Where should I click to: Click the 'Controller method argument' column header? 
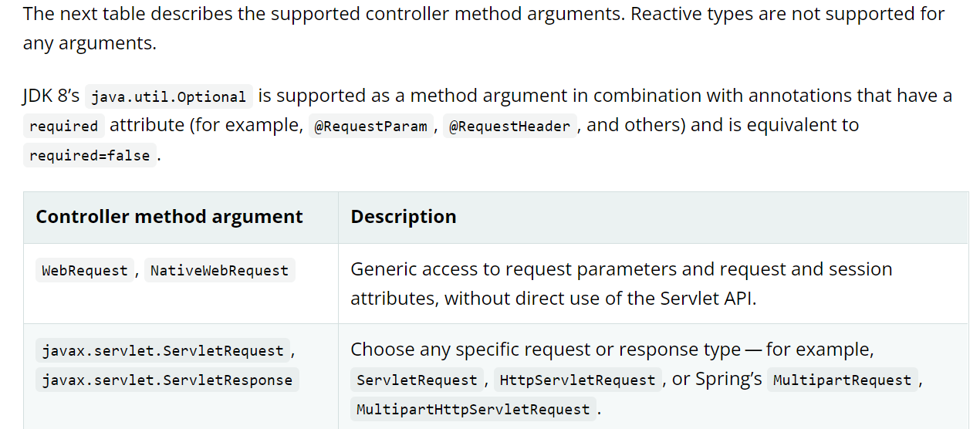169,217
